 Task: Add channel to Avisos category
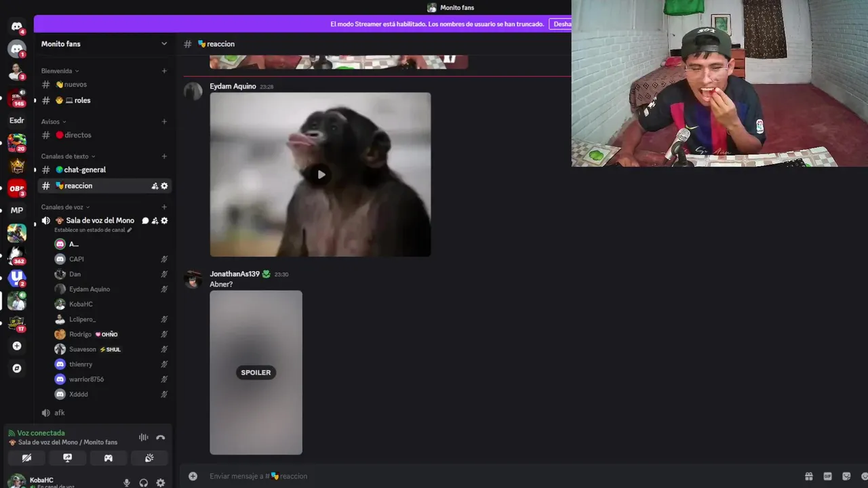point(164,121)
